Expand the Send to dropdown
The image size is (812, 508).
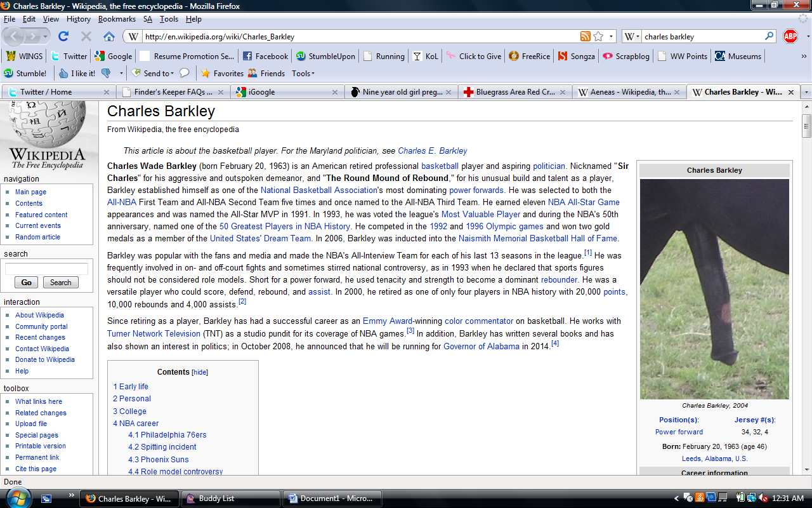click(x=173, y=74)
